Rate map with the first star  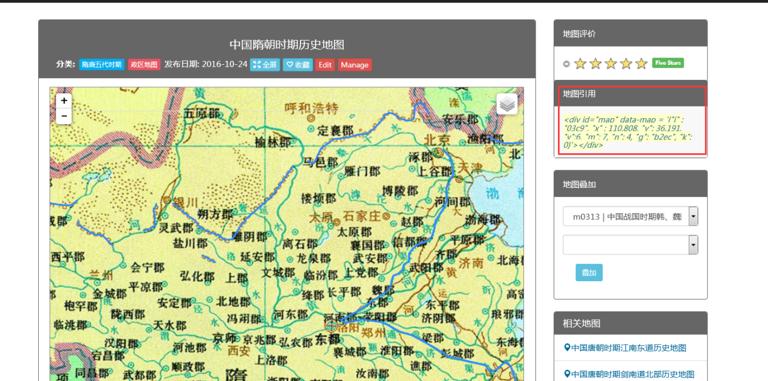(x=580, y=64)
